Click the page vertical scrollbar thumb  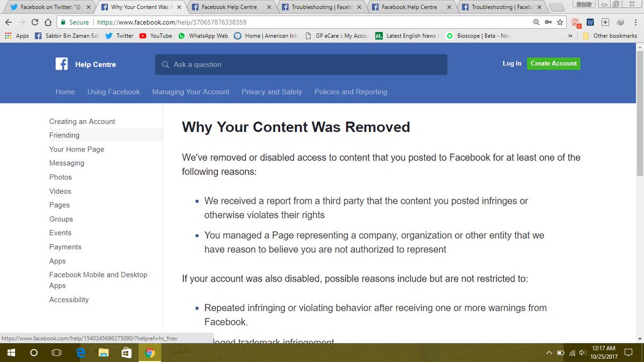tap(639, 113)
